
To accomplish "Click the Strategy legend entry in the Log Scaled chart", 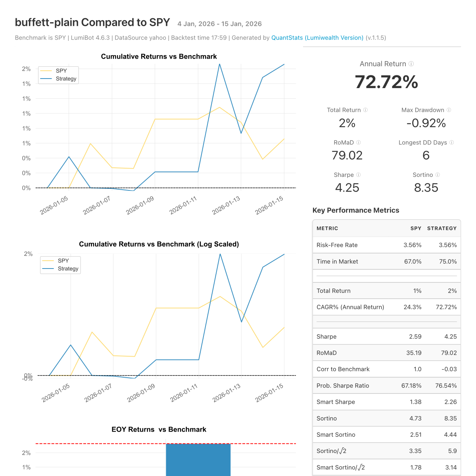I will (x=61, y=269).
